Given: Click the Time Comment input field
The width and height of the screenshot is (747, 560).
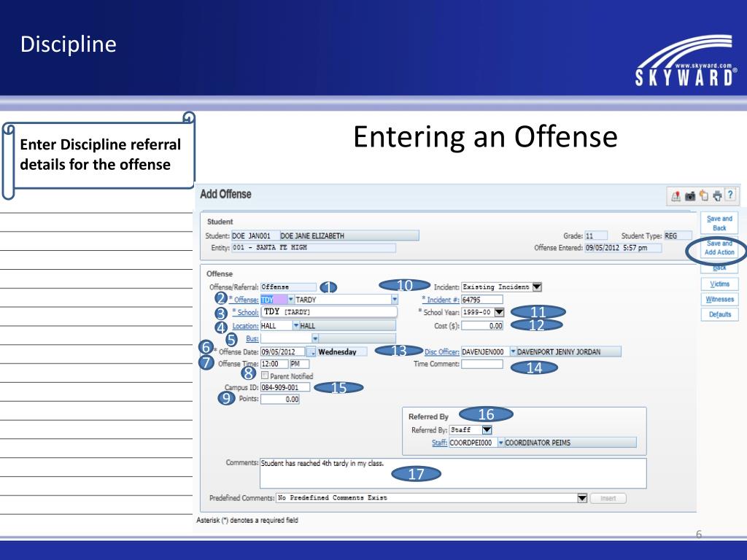Looking at the screenshot, I should click(x=481, y=364).
